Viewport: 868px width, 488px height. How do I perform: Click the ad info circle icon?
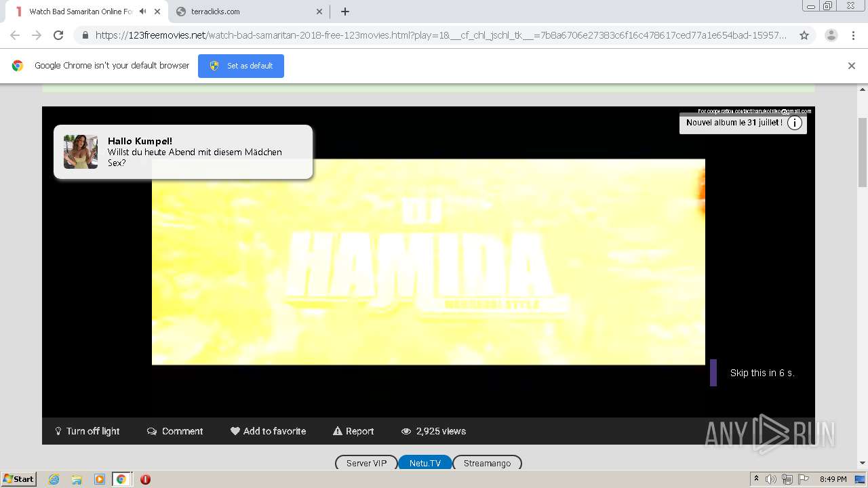[x=795, y=123]
